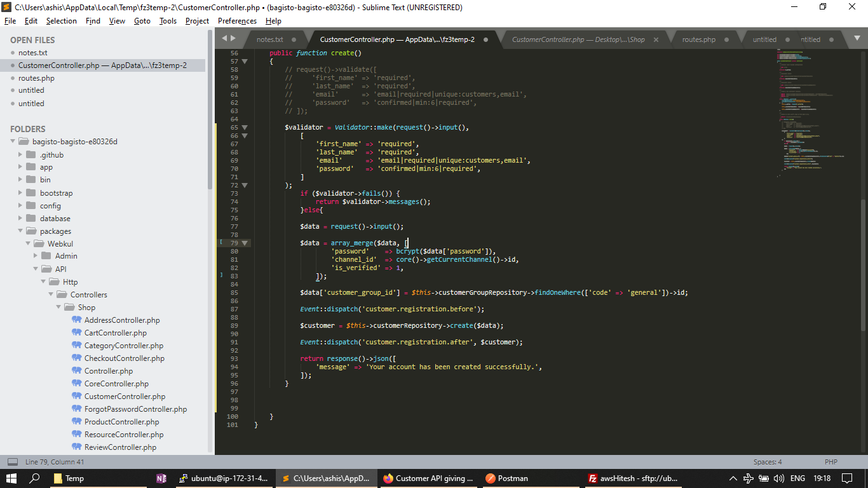Switch to the routes.php tab
The height and width of the screenshot is (488, 868).
[699, 39]
